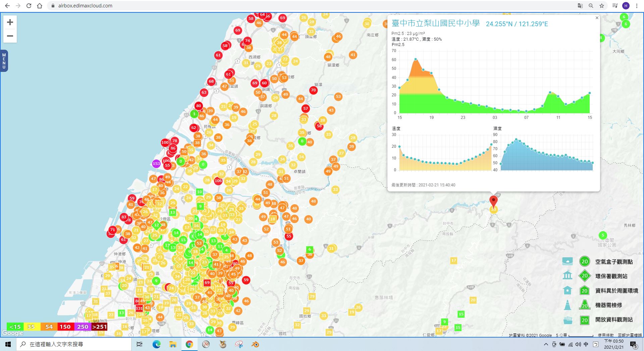Image resolution: width=644 pixels, height=351 pixels.
Task: Open the browser zoom magnifier icon
Action: click(591, 6)
